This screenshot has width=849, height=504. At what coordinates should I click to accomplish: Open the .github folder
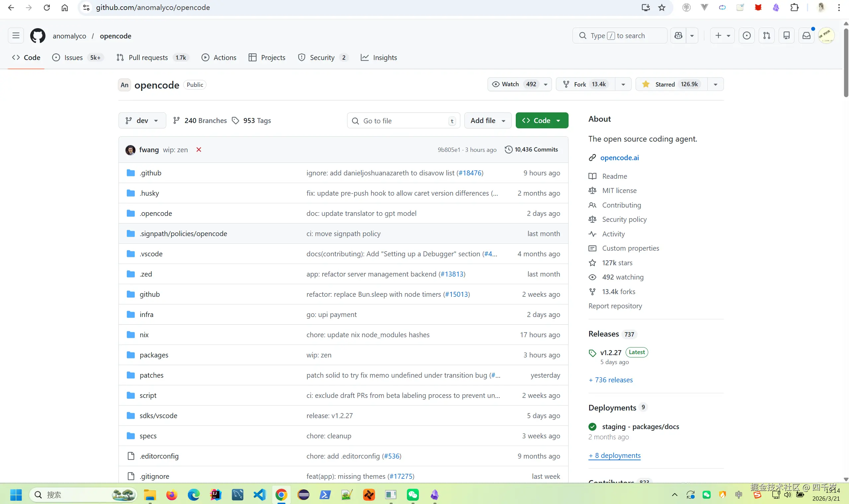pos(150,172)
